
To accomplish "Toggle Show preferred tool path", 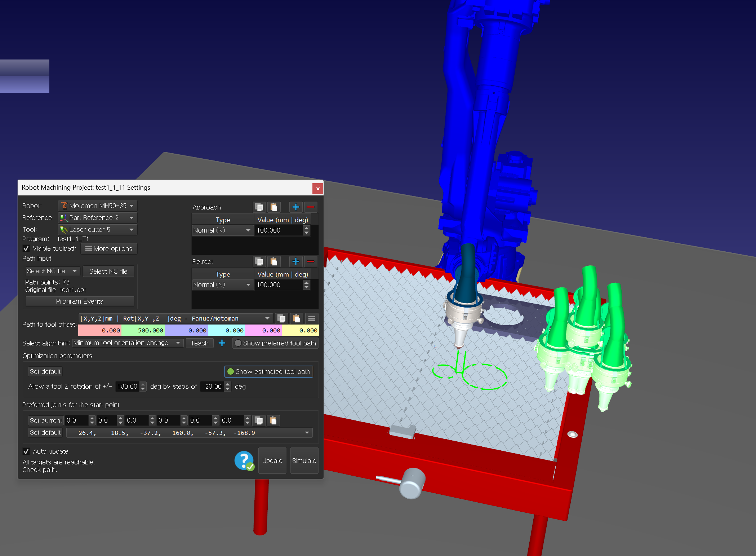I will tap(275, 343).
